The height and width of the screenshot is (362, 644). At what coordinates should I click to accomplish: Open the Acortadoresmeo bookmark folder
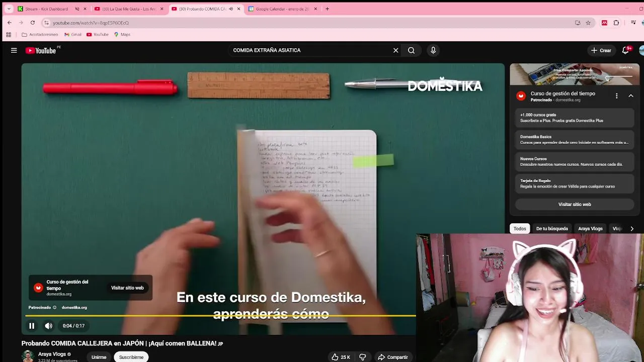[x=40, y=35]
